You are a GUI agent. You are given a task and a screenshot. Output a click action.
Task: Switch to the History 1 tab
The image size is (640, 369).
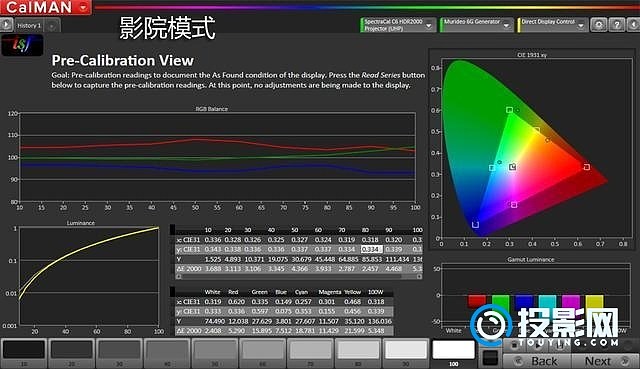29,26
